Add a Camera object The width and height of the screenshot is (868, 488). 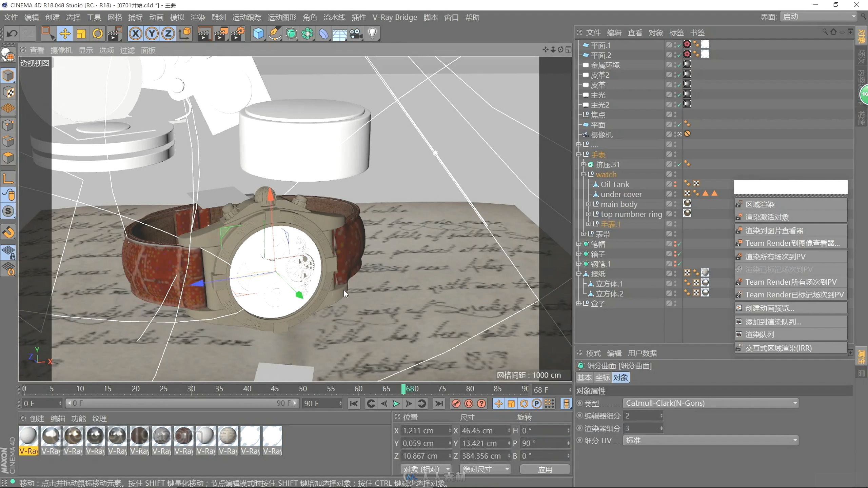[356, 34]
